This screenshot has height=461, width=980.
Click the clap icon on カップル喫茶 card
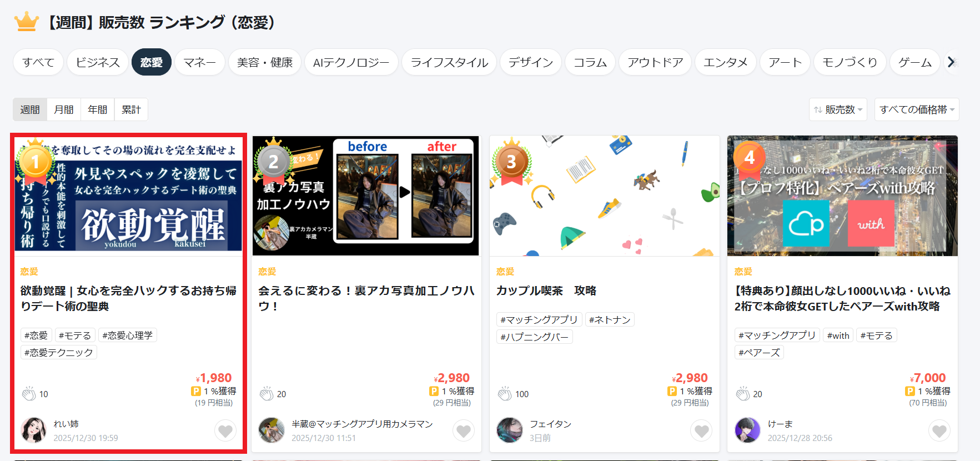tap(505, 394)
